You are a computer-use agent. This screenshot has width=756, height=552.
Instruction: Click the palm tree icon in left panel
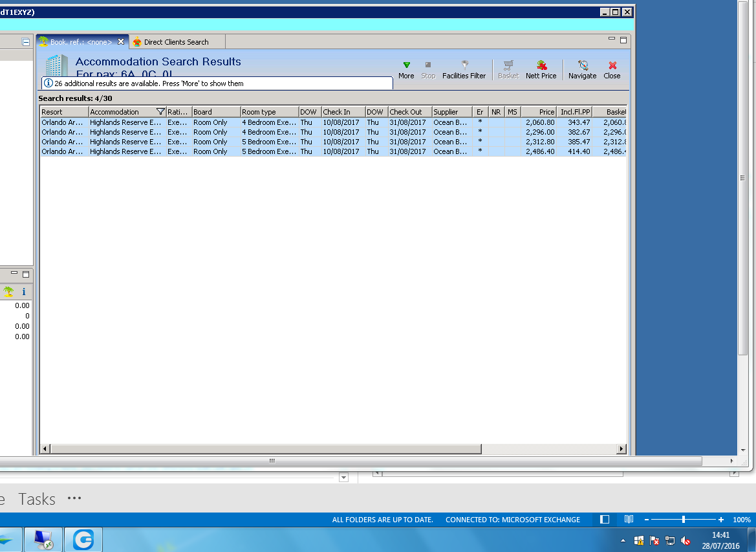click(x=8, y=291)
